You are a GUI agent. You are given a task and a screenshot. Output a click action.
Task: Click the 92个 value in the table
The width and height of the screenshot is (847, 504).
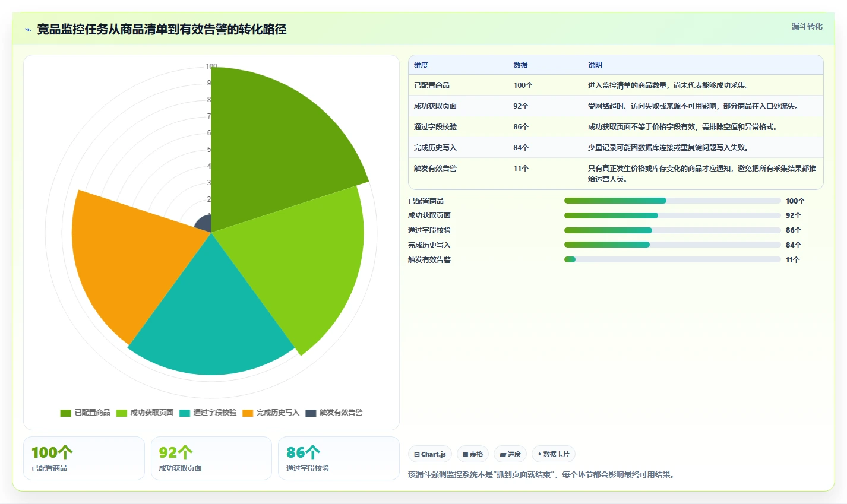tap(521, 106)
